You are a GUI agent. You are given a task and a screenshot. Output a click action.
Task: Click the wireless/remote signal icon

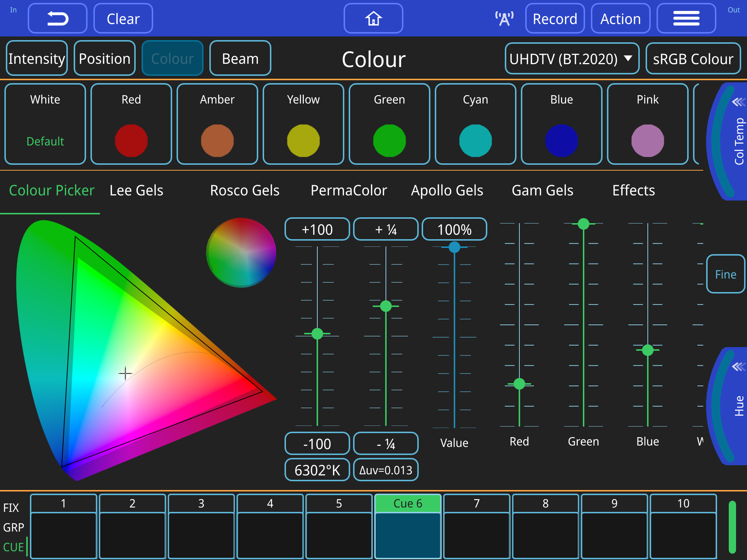click(504, 18)
